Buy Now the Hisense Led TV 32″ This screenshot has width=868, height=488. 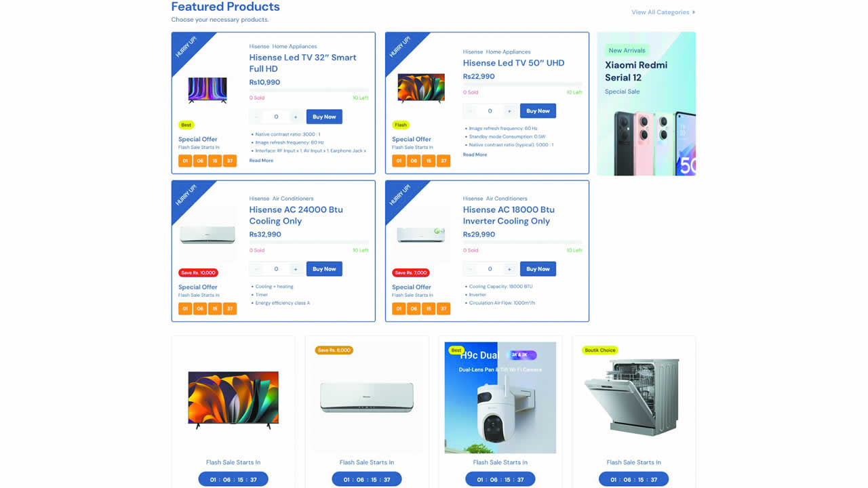(324, 117)
